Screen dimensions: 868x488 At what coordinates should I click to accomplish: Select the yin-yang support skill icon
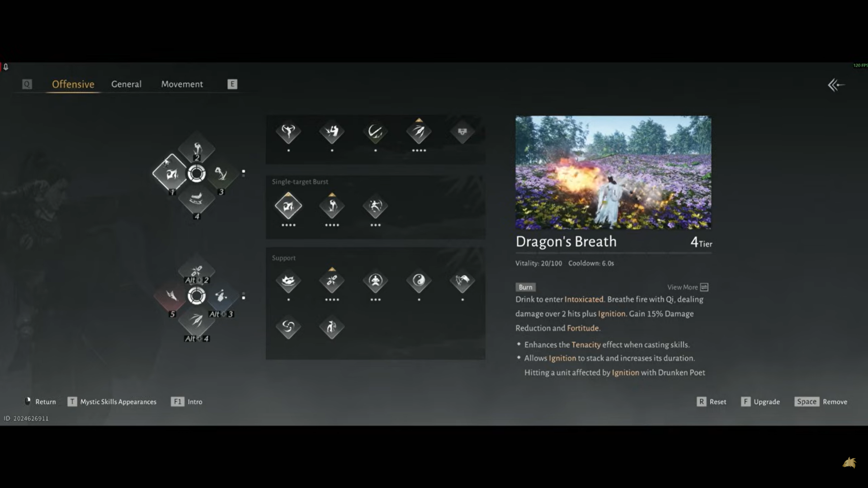point(419,281)
